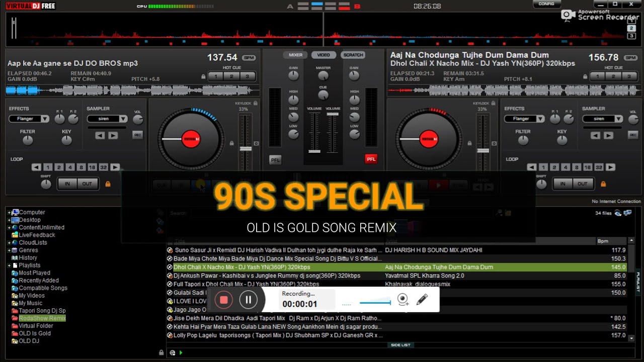Switch to the MIXER tab
644x362 pixels.
(x=295, y=55)
